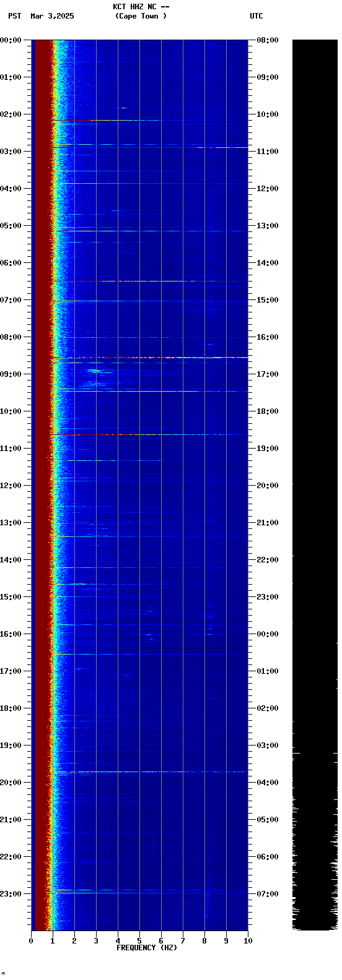342x980 pixels.
Task: Click the "UTC" timezone label
Action: click(256, 16)
